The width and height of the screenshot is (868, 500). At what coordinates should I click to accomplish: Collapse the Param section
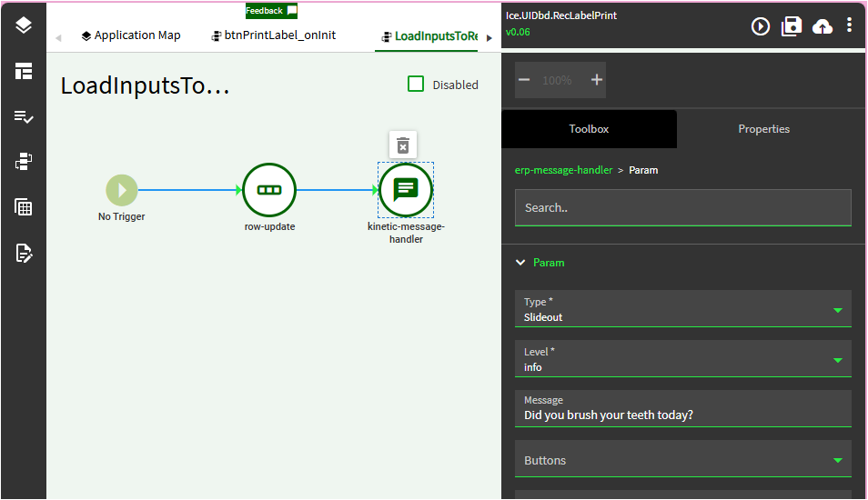520,263
